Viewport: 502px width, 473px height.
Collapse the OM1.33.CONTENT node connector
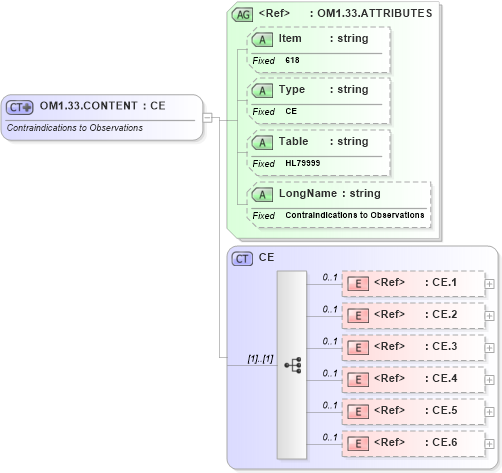pyautogui.click(x=207, y=118)
